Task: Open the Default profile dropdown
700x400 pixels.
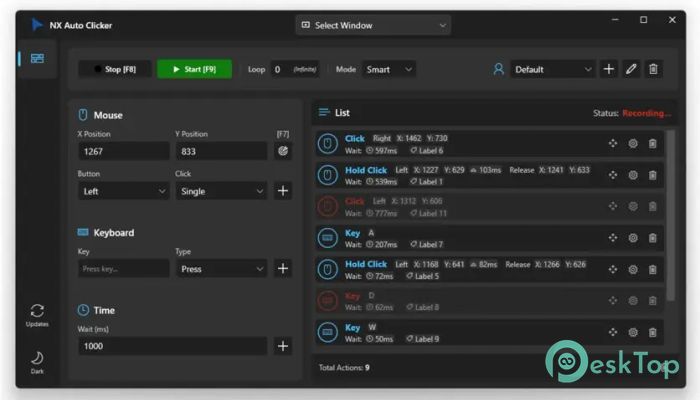Action: (x=553, y=69)
